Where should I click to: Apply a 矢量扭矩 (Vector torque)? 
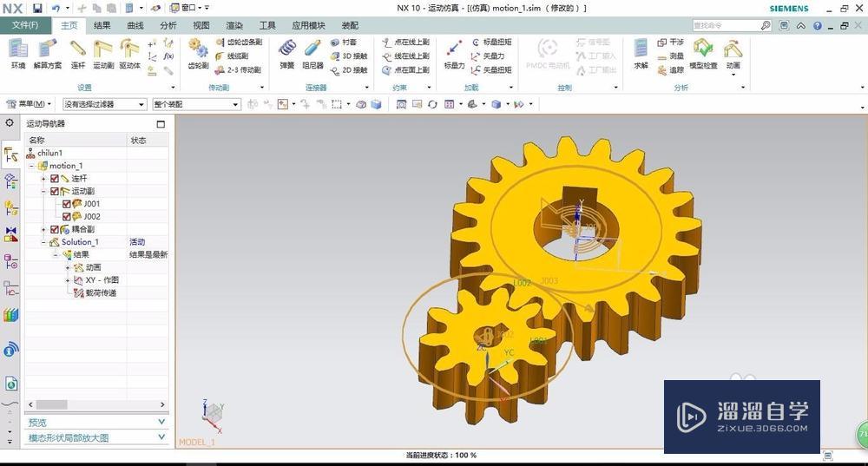491,69
